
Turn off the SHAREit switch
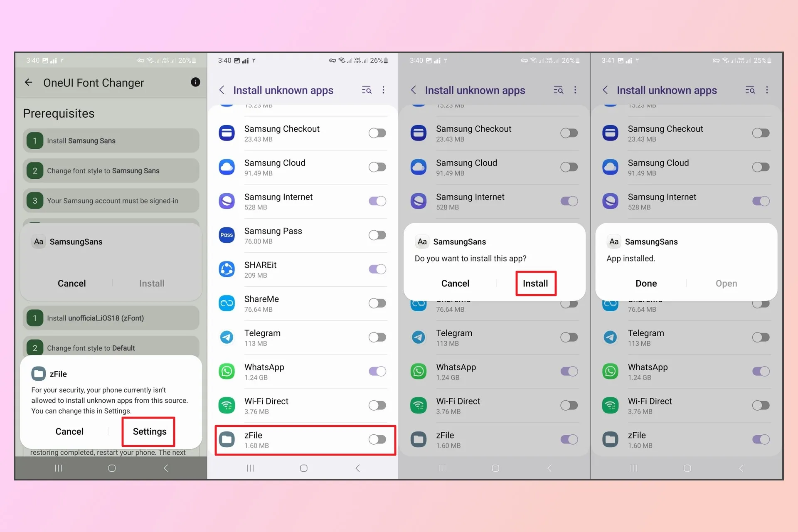(377, 269)
